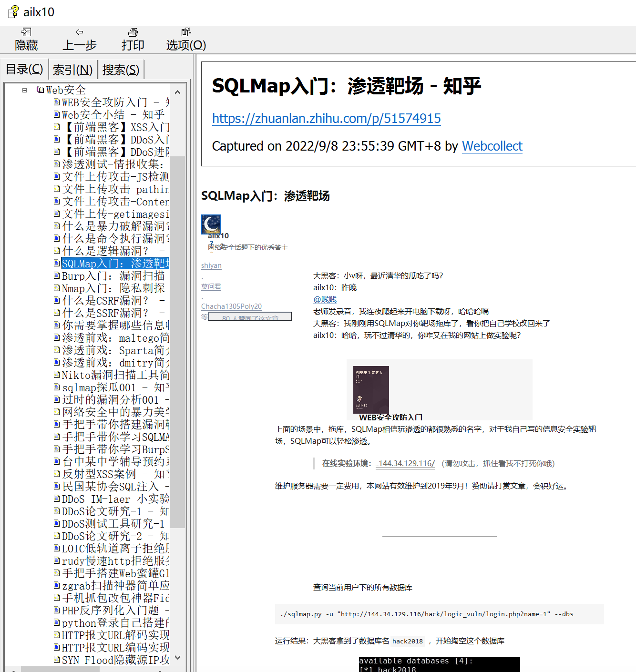
Task: Click the help file icon beside the ailx10 title
Action: 13,11
